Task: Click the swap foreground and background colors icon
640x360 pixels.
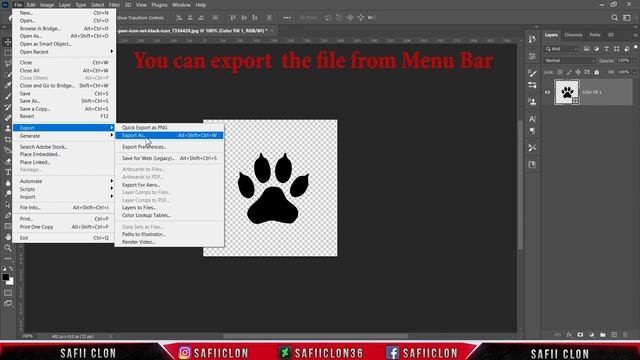Action: [x=11, y=269]
